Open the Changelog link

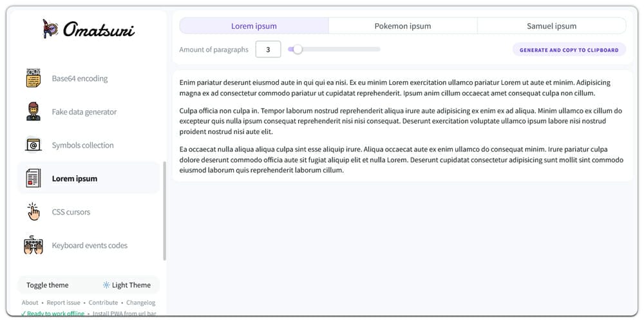click(x=141, y=303)
